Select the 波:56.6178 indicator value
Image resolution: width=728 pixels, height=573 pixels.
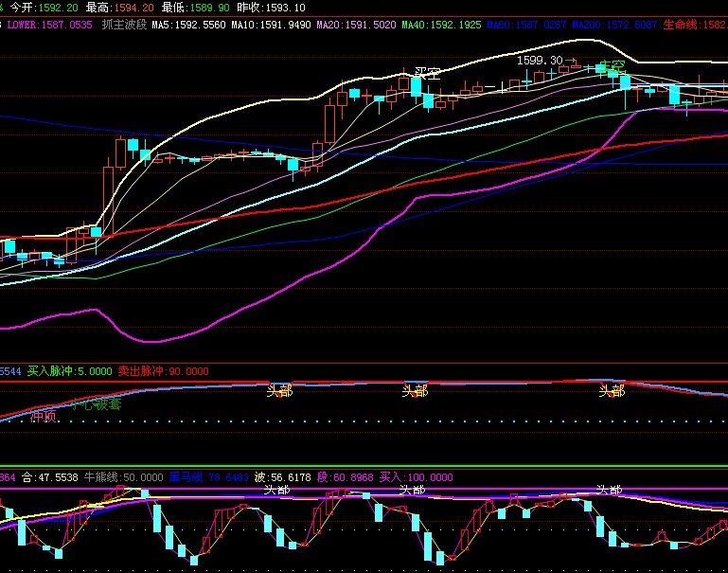283,477
